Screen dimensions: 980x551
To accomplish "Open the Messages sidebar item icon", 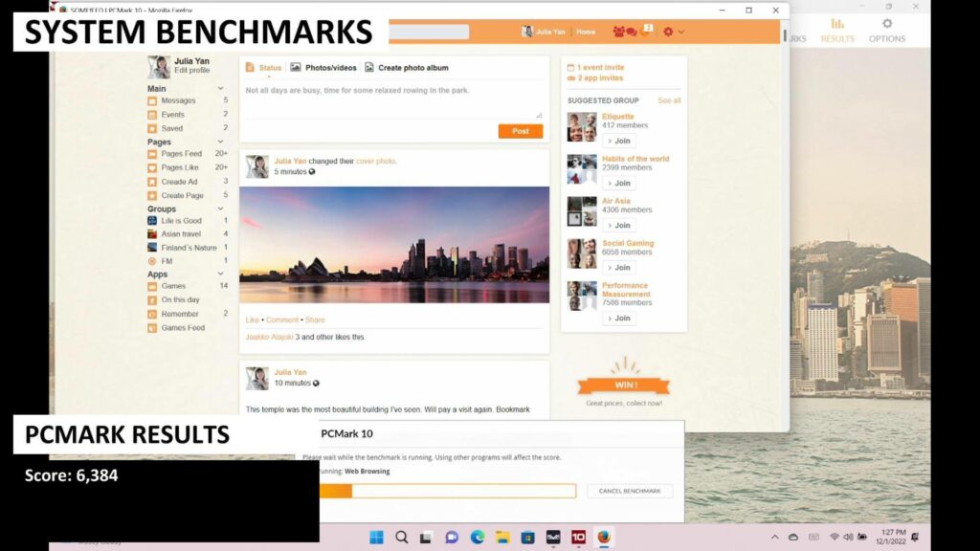I will [x=152, y=100].
